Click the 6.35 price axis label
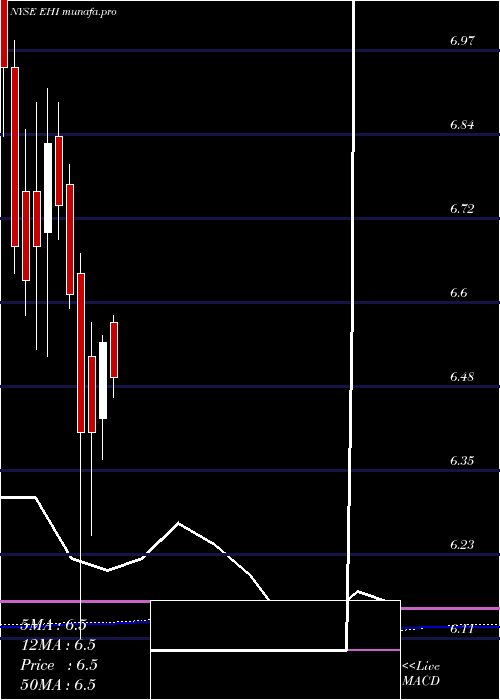The width and height of the screenshot is (500, 700). tap(462, 461)
